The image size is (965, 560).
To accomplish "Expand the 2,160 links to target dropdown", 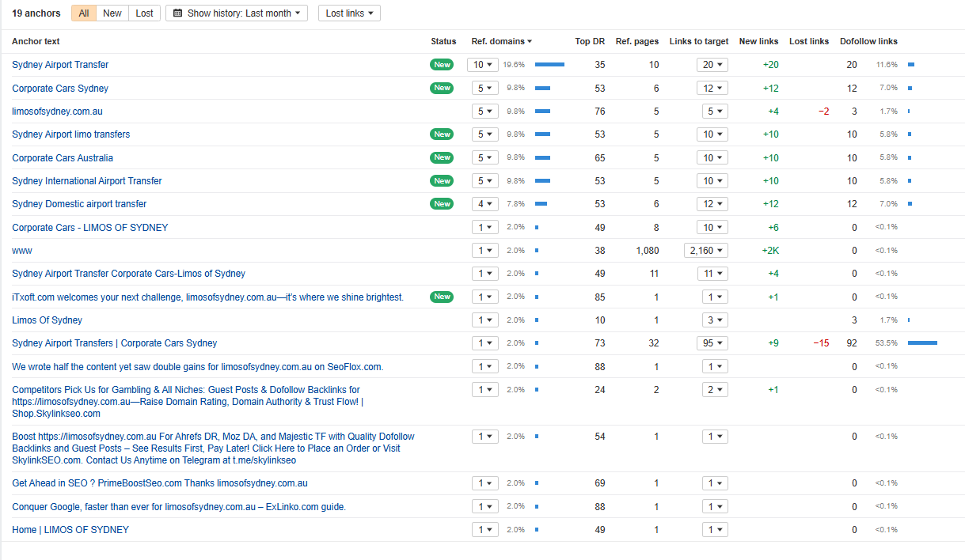I will point(706,251).
